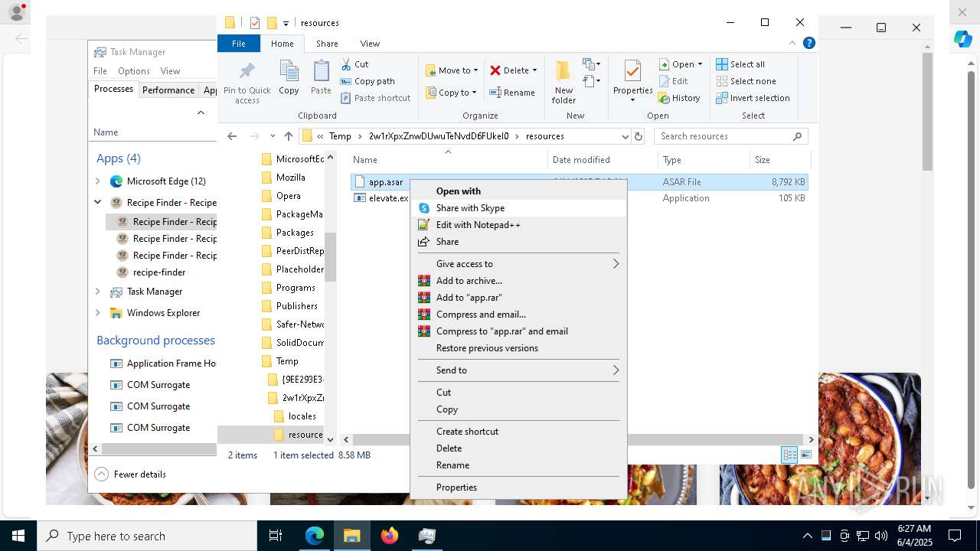Sort by Size column header
This screenshot has height=551, width=980.
[779, 160]
